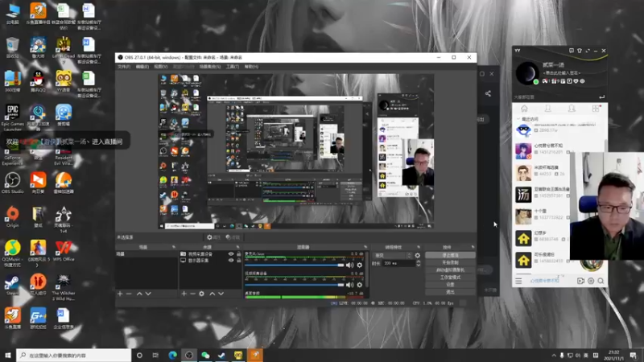The height and width of the screenshot is (362, 644).
Task: Open WPS Office desktop shortcut
Action: [x=64, y=251]
